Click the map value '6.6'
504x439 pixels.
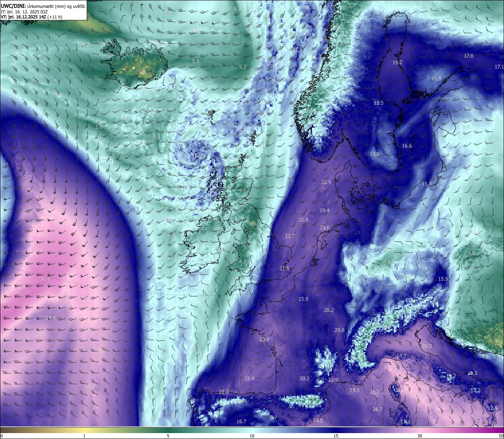34,83
